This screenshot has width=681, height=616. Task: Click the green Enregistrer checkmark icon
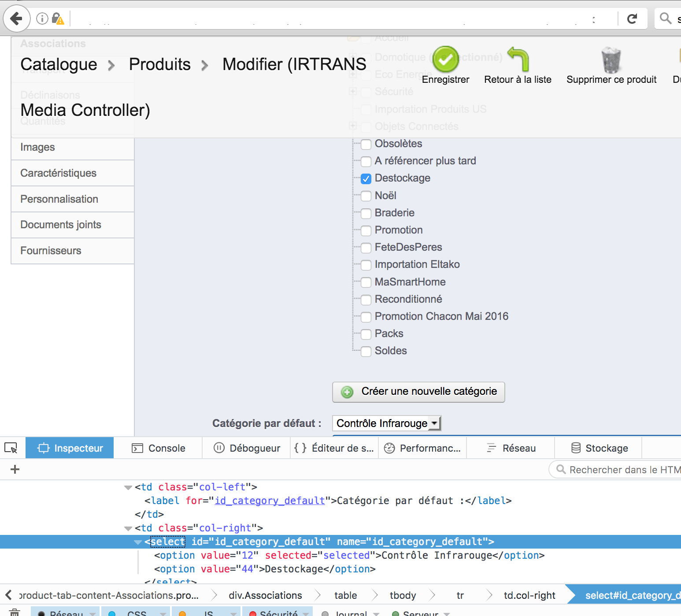click(x=445, y=59)
